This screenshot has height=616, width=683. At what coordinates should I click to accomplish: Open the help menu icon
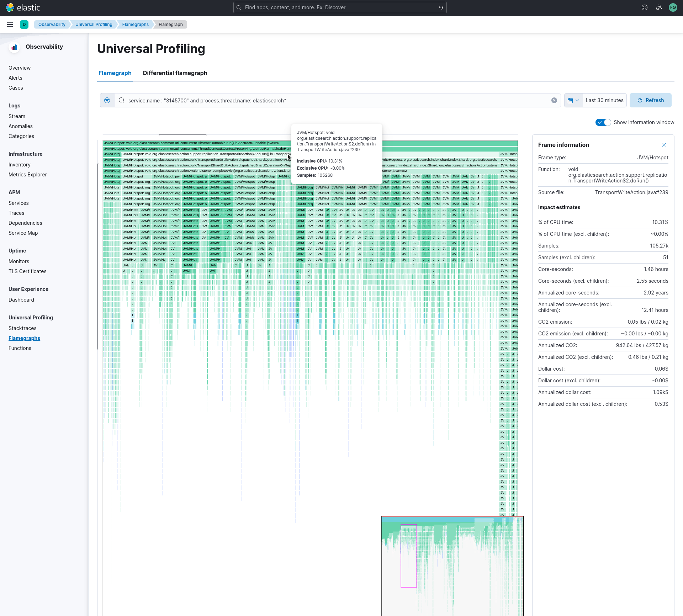[644, 7]
